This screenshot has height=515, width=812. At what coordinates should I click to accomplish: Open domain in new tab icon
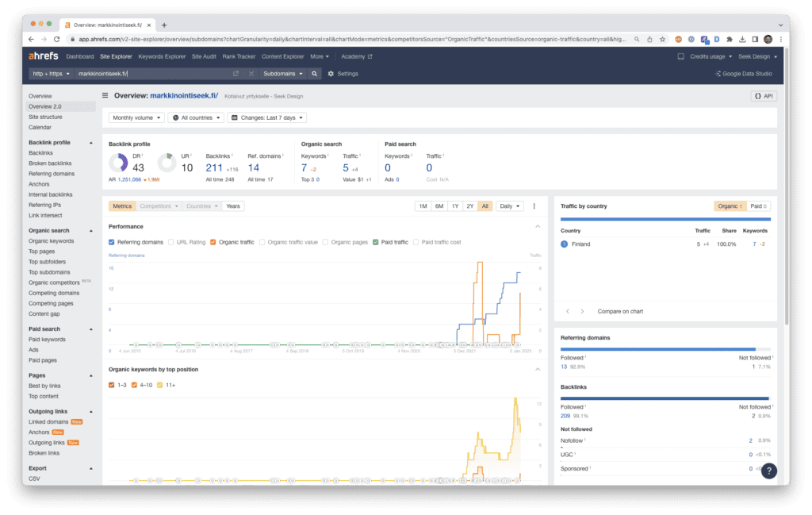tap(236, 74)
